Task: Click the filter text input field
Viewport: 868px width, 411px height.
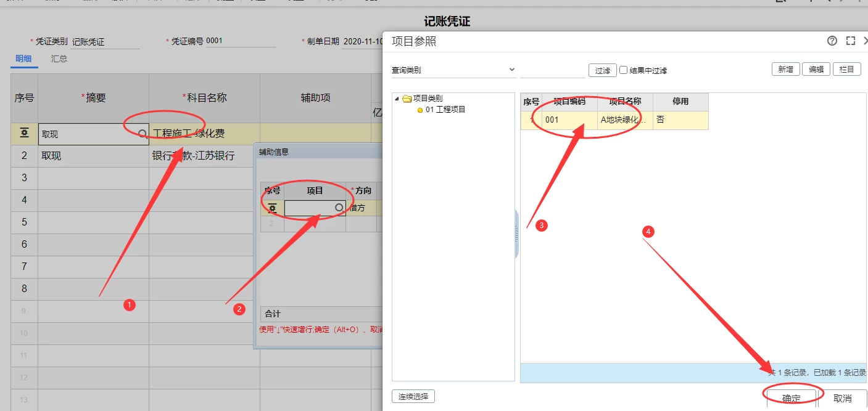Action: point(552,70)
